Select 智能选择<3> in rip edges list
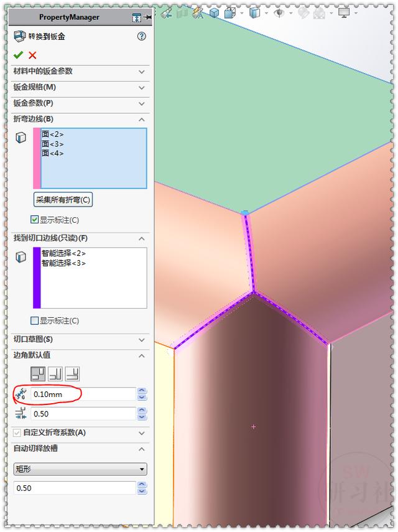The width and height of the screenshot is (398, 532). [x=63, y=263]
